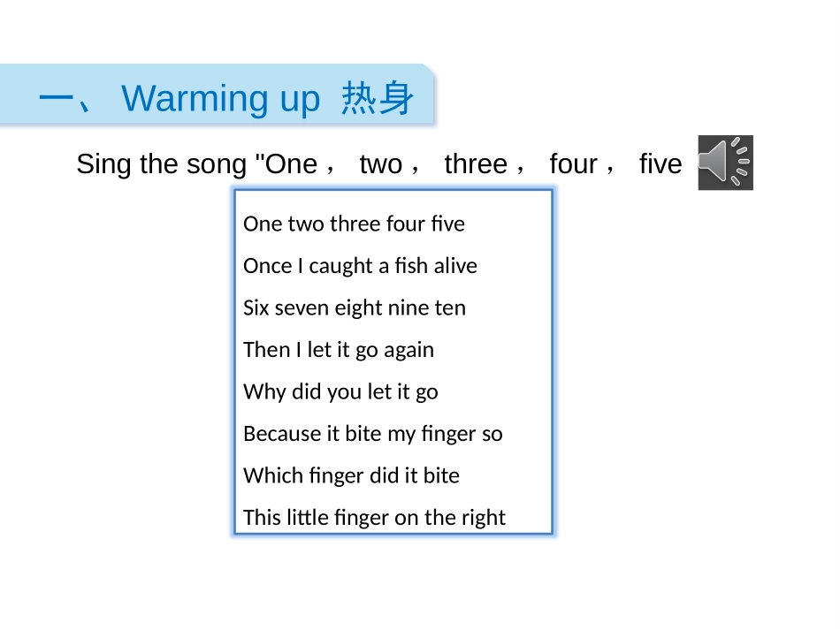Click the lyric 'Because it bite my finger so'
The image size is (840, 630).
(x=373, y=434)
